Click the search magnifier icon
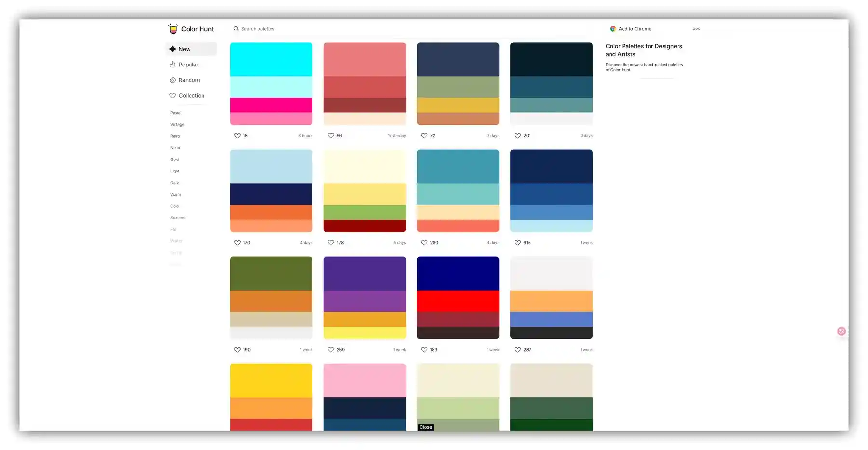Screen dimensions: 868x450 click(x=236, y=29)
